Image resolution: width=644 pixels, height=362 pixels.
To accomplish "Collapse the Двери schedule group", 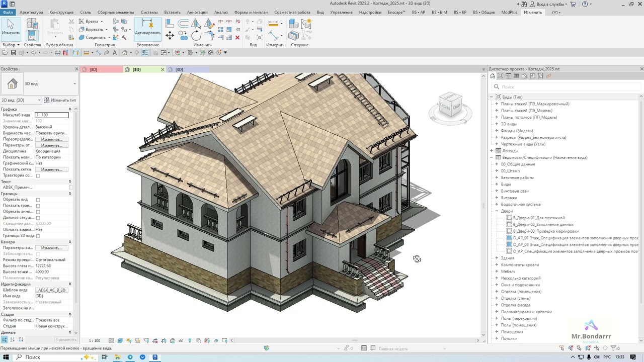I will pos(497,211).
